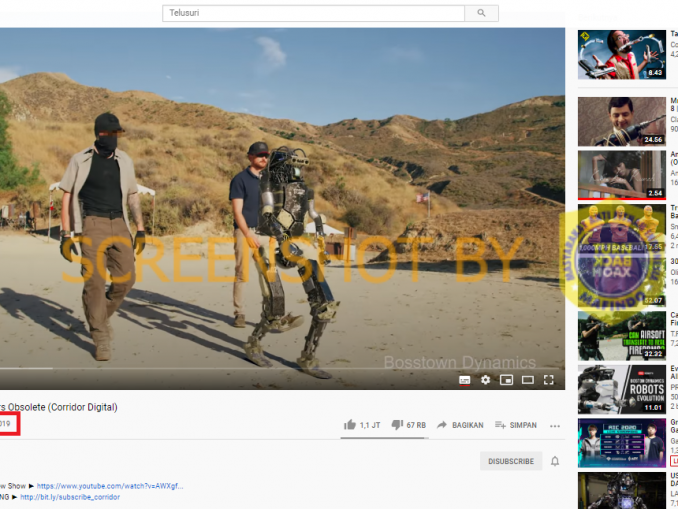The image size is (678, 509).
Task: Open the three-dot more actions menu
Action: click(555, 426)
